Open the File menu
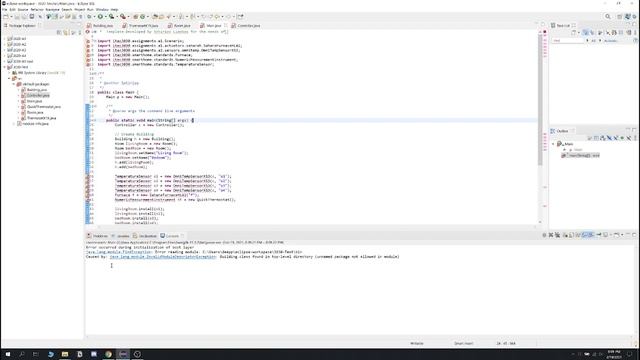640x360 pixels. pyautogui.click(x=5, y=9)
